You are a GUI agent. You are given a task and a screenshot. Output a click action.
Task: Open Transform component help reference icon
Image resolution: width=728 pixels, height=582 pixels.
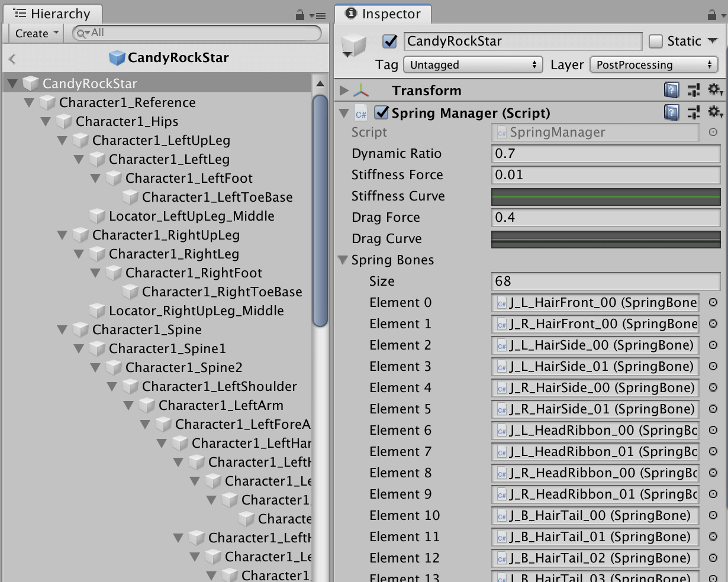[x=672, y=90]
